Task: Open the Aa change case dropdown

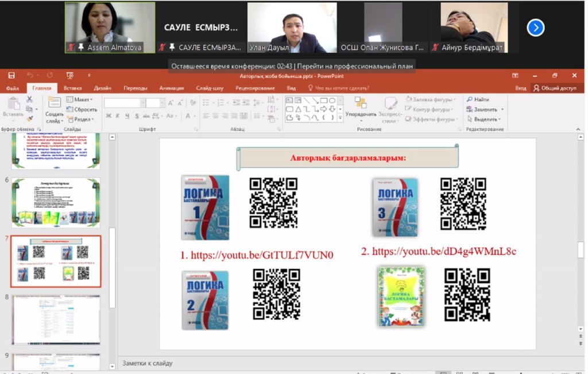Action: (171, 116)
